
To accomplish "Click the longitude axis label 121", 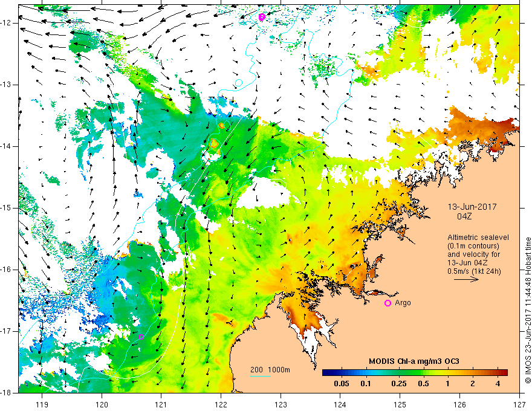I will (161, 404).
